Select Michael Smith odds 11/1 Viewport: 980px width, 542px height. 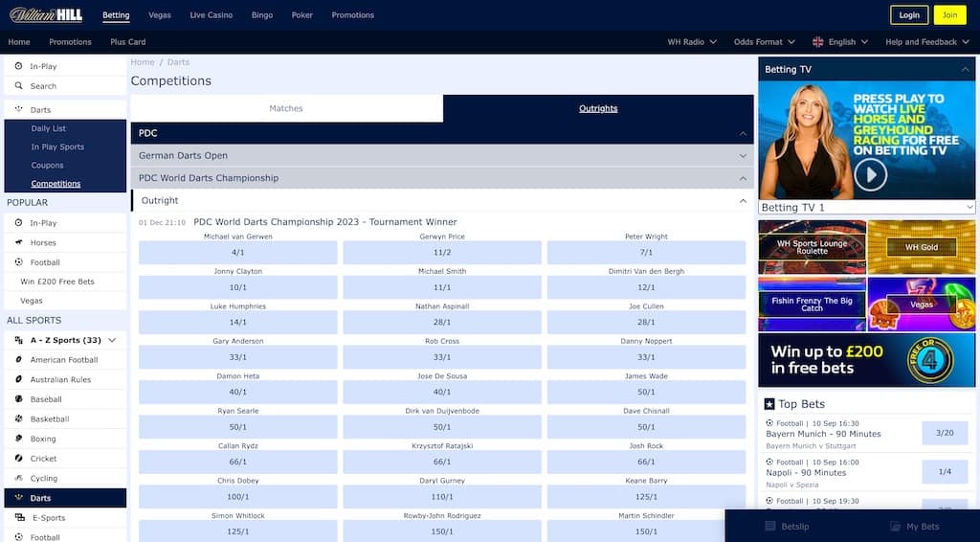(442, 287)
